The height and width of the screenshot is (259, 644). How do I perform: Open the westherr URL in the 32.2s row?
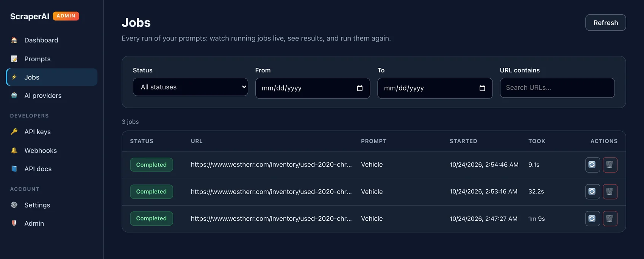(271, 192)
